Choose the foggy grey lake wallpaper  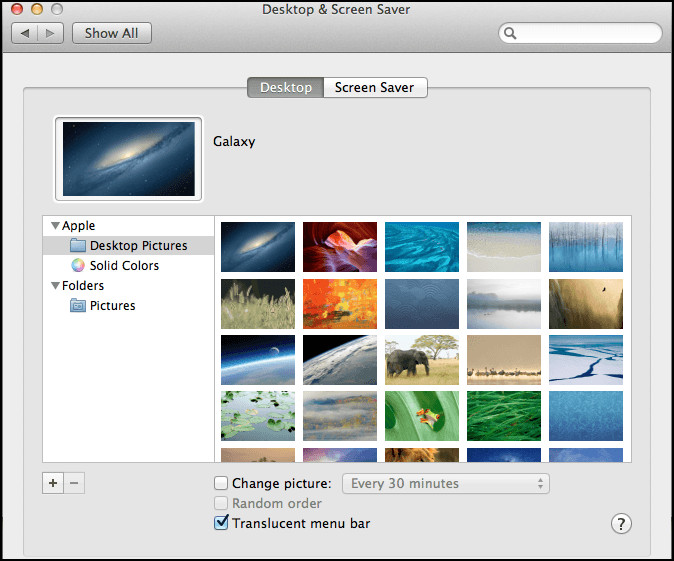[x=504, y=304]
